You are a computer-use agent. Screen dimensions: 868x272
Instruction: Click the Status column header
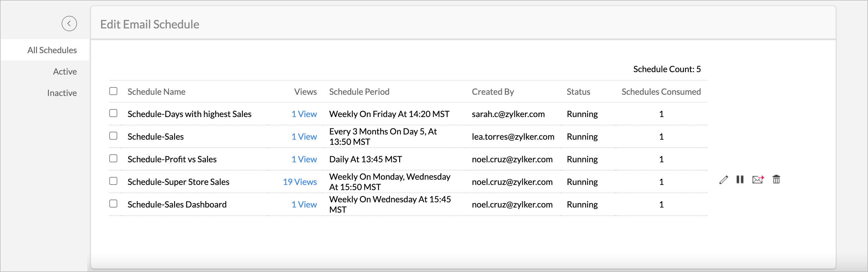pos(578,92)
